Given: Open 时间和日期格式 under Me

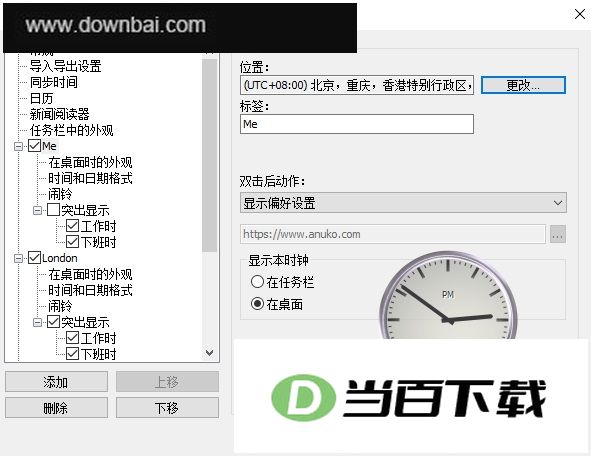Looking at the screenshot, I should coord(90,178).
